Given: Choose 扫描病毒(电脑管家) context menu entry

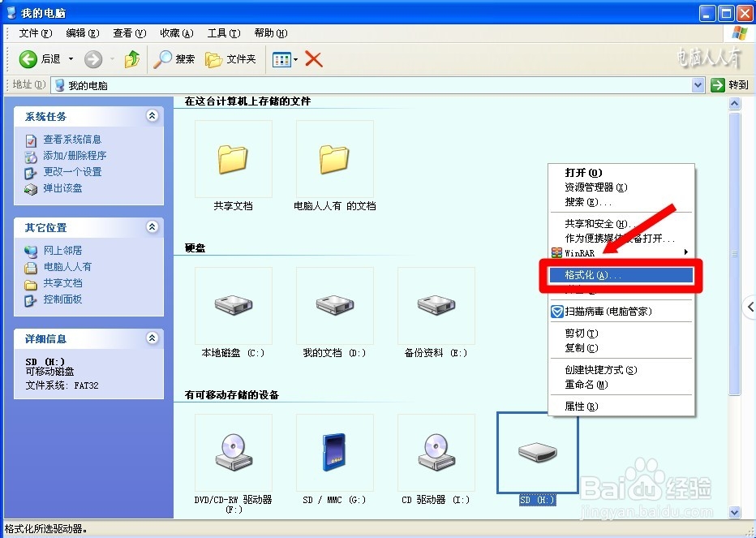Looking at the screenshot, I should coord(621,312).
